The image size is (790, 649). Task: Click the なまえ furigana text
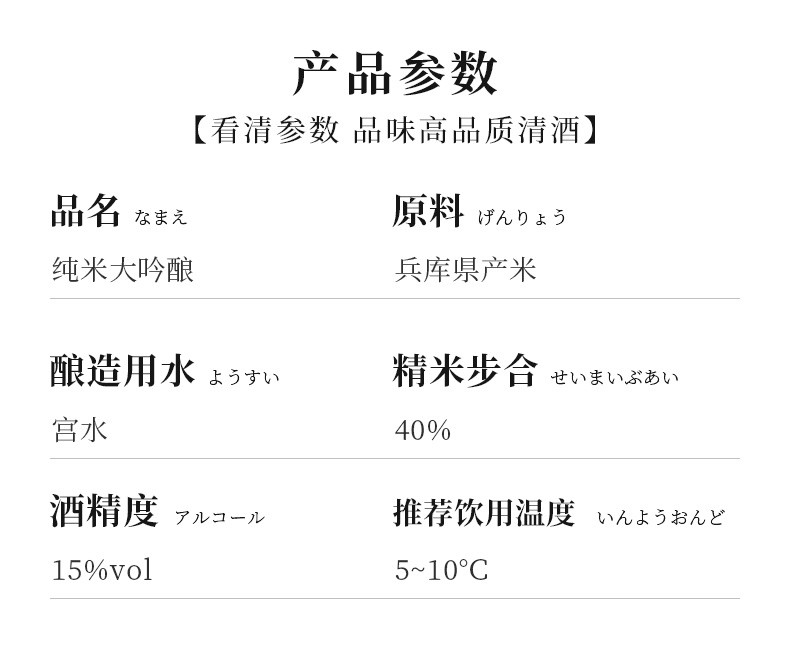[161, 217]
